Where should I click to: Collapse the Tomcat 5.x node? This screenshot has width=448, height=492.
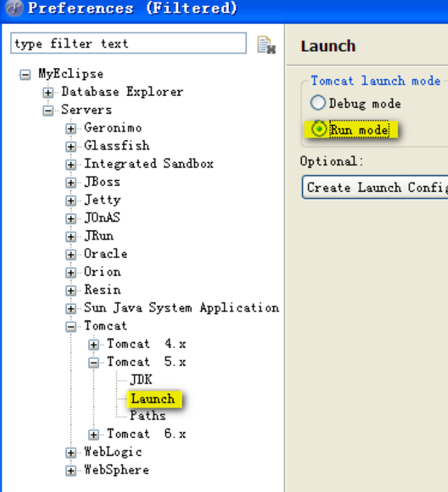[94, 363]
